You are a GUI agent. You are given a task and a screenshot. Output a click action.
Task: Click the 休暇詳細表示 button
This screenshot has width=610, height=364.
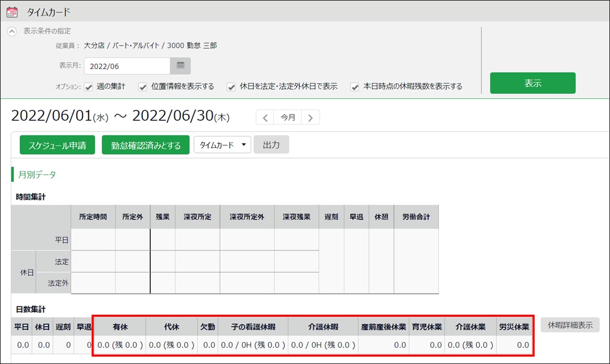coord(570,325)
